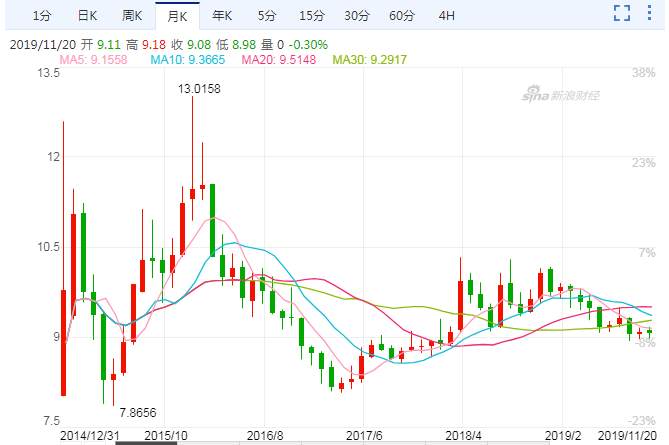Viewport: 669px width, 445px height.
Task: Click the -0.30% change value
Action: 308,45
